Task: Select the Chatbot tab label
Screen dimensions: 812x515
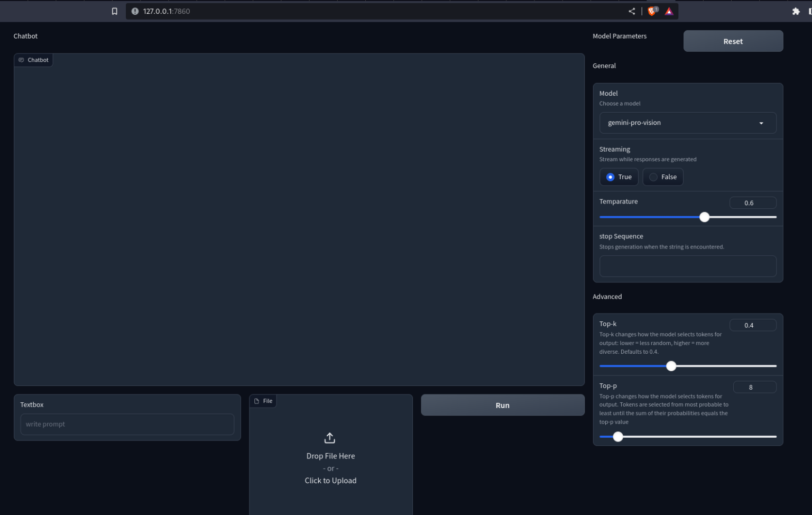Action: coord(37,60)
